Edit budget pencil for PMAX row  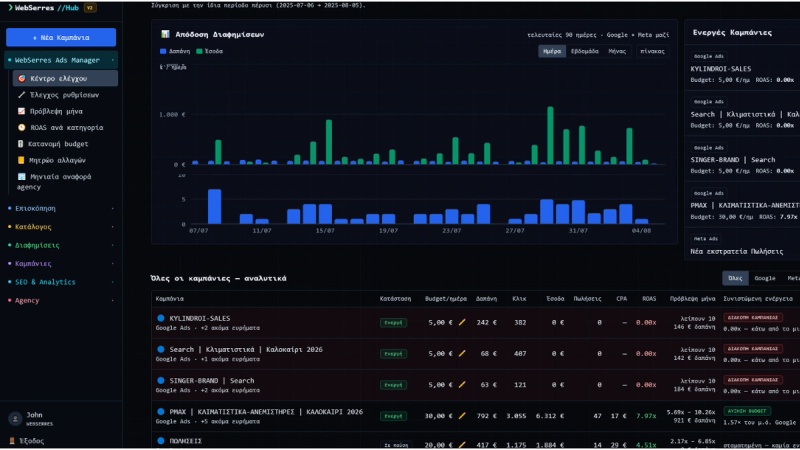[x=462, y=415]
